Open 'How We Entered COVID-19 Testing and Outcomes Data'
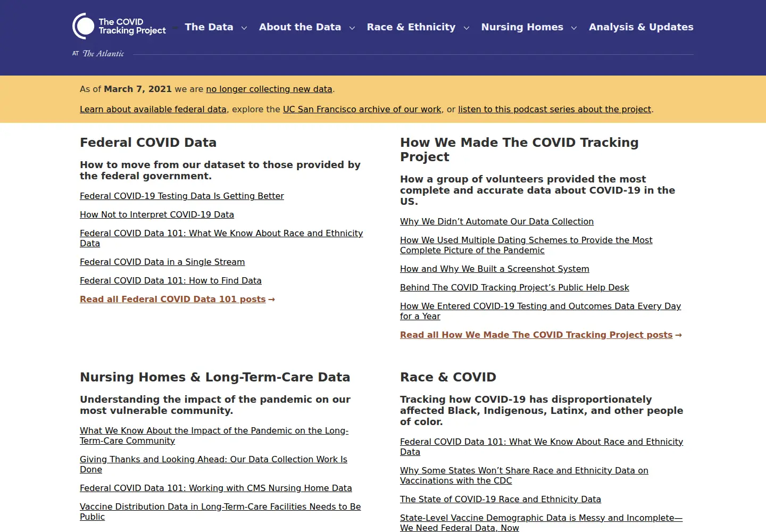The height and width of the screenshot is (532, 766). click(540, 311)
